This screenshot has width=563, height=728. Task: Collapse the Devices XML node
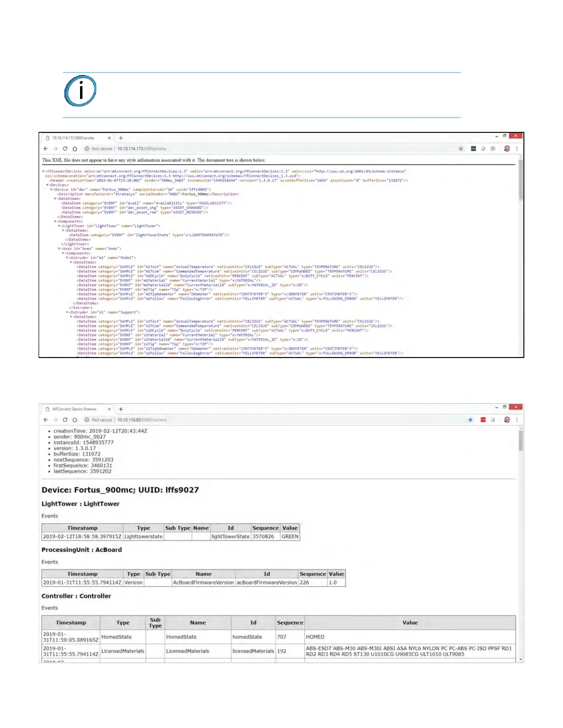47,185
